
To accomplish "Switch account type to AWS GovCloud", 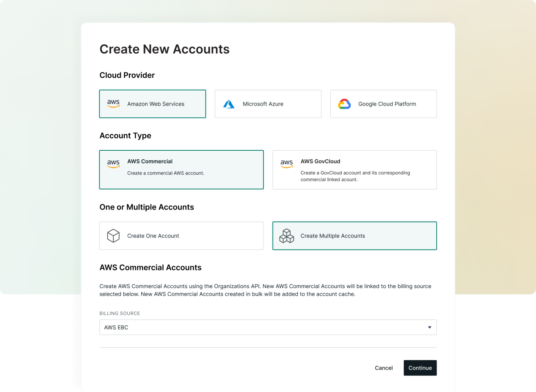I will (x=354, y=170).
